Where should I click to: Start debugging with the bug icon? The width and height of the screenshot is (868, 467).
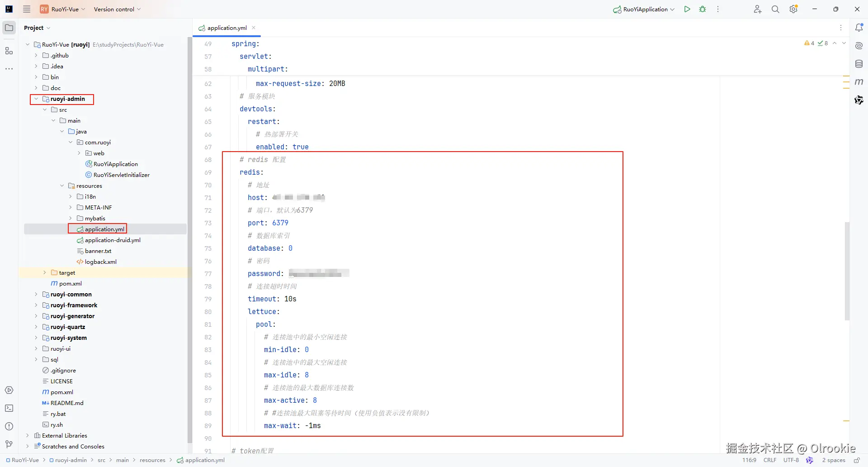[703, 9]
